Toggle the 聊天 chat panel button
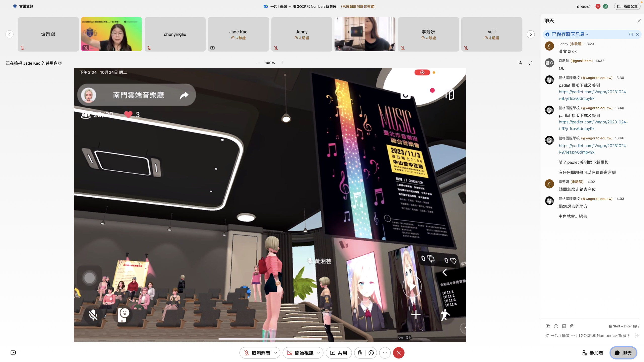Screen dimensions: 644x362 pos(623,353)
